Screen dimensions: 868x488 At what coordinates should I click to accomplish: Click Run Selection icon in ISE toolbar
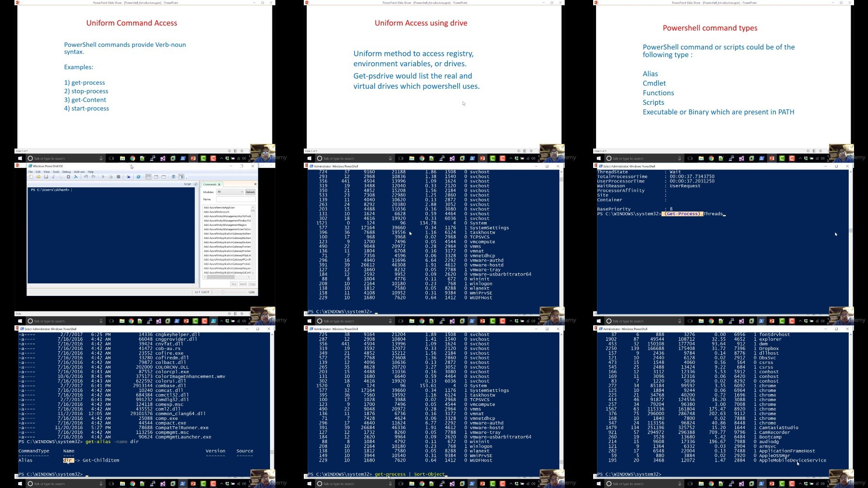click(x=110, y=177)
